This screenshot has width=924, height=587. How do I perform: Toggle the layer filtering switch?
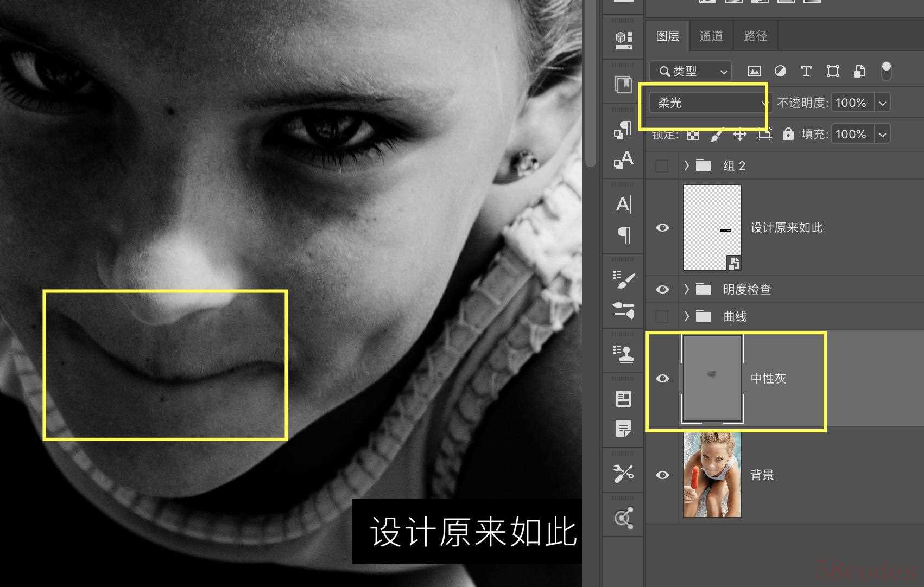886,71
